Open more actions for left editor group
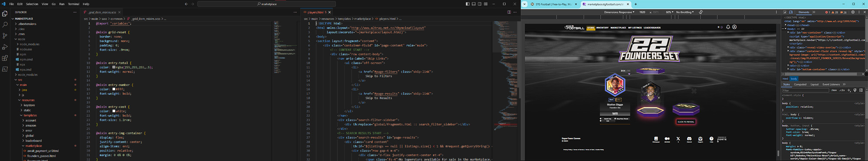The image size is (868, 161). click(295, 12)
